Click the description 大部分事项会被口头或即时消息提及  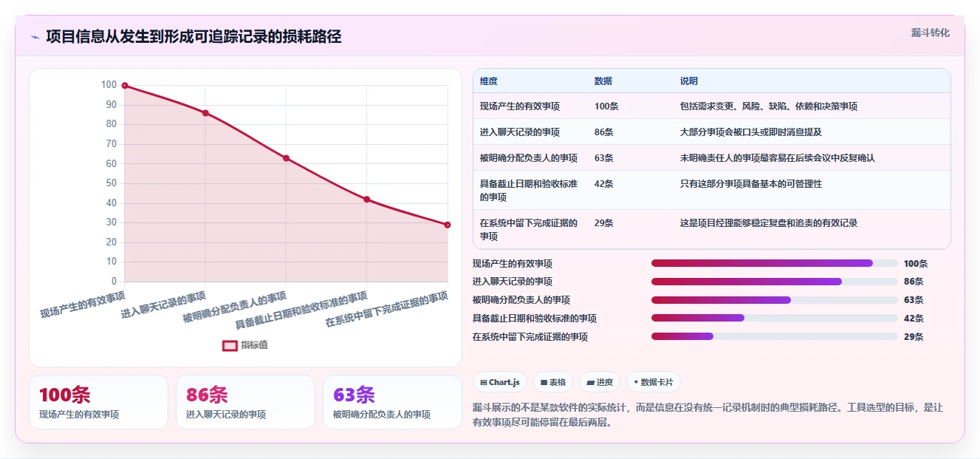pos(751,132)
